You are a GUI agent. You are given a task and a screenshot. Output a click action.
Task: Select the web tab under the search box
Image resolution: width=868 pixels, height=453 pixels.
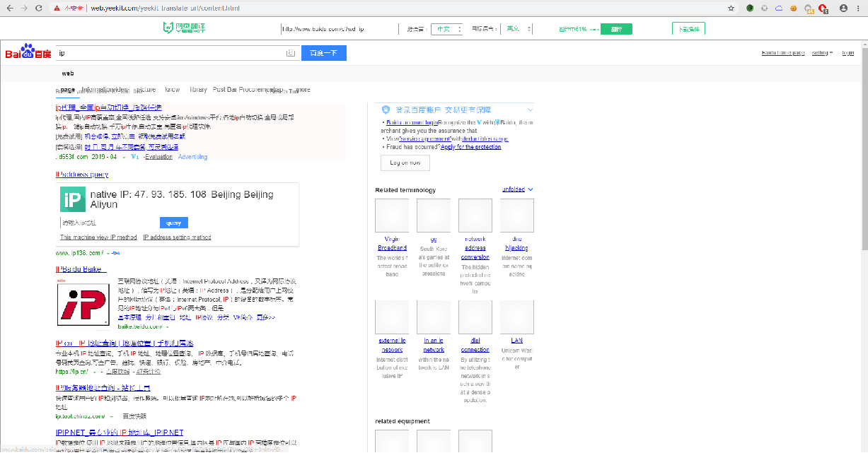pos(67,73)
